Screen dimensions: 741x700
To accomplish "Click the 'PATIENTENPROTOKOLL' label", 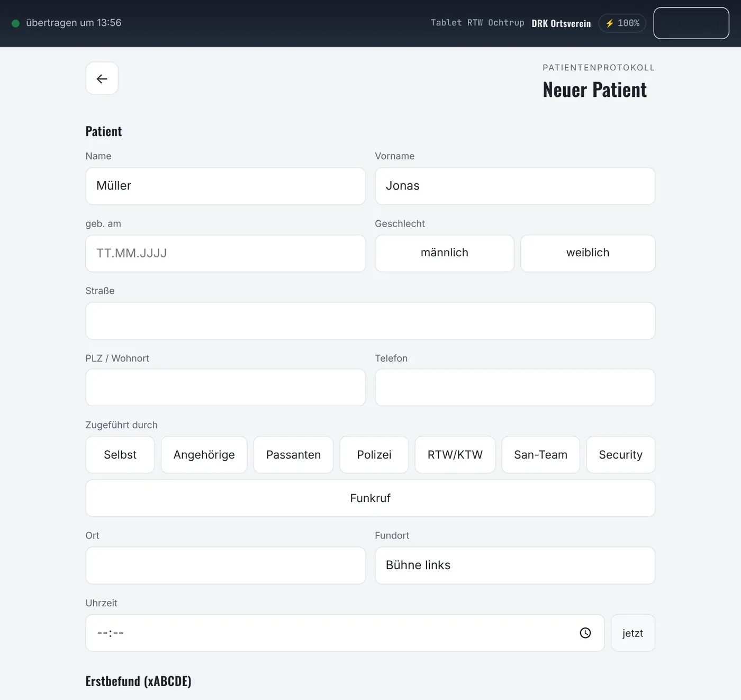I will (x=599, y=67).
